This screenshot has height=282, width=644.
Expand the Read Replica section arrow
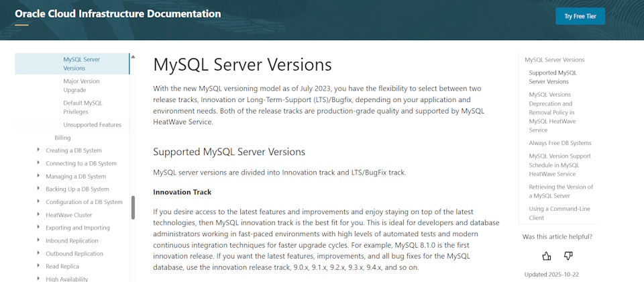pos(39,266)
